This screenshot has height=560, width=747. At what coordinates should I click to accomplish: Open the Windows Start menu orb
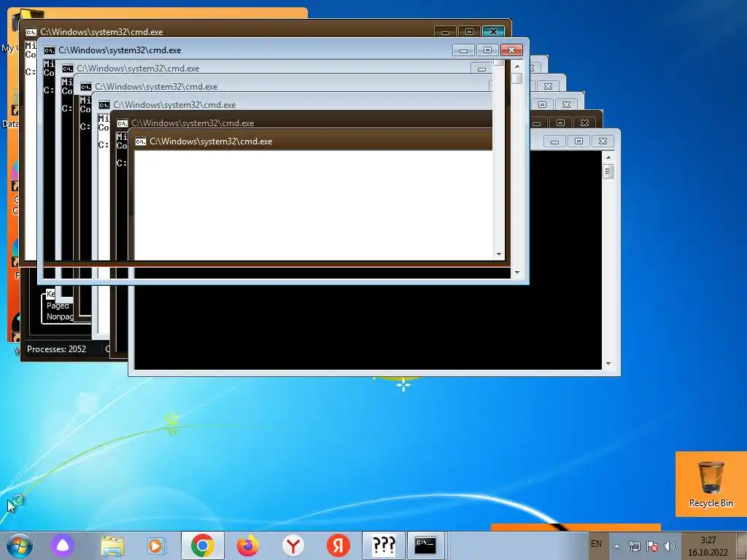tap(20, 545)
